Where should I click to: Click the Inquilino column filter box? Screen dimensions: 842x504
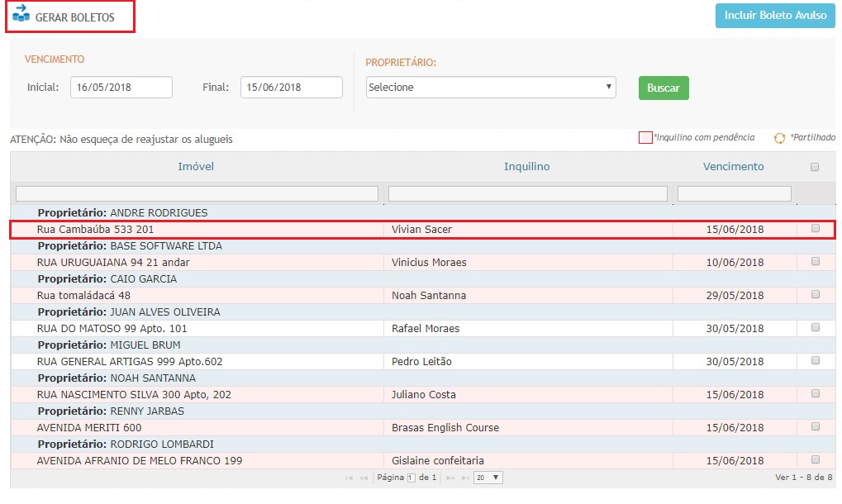(527, 193)
